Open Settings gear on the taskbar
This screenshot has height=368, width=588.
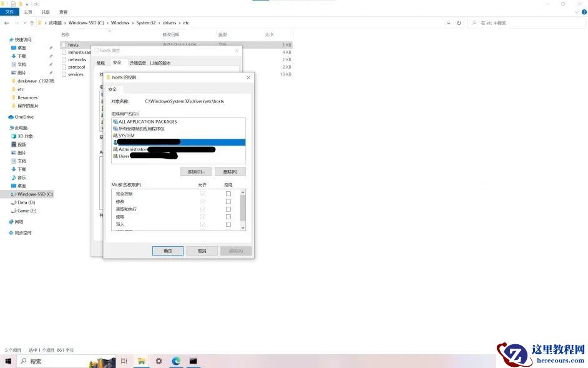[x=159, y=361]
